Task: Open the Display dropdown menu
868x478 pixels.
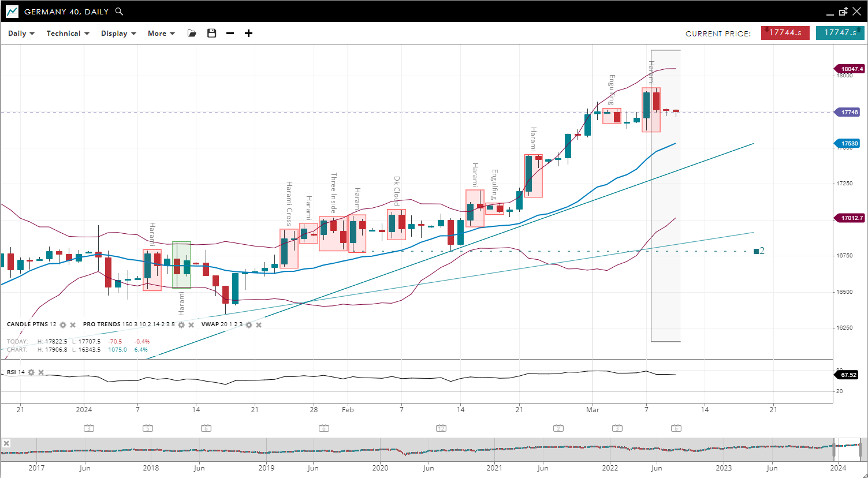Action: 118,33
